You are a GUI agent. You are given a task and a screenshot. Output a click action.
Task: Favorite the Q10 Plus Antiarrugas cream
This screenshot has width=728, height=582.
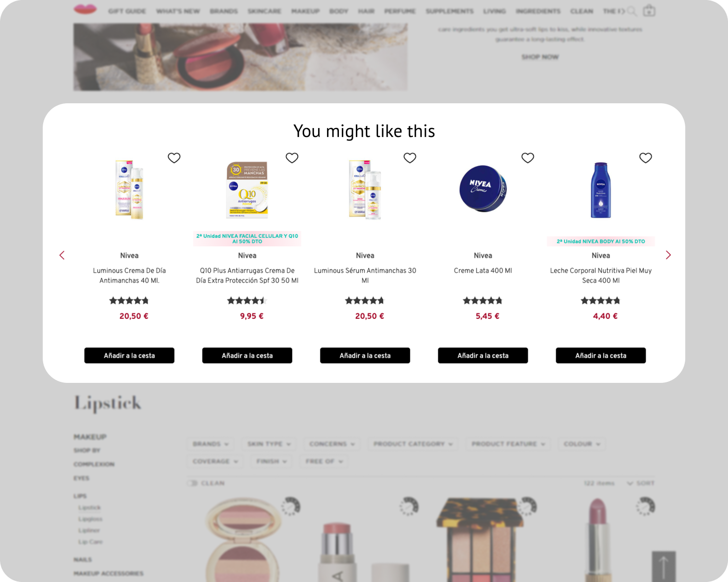[292, 158]
